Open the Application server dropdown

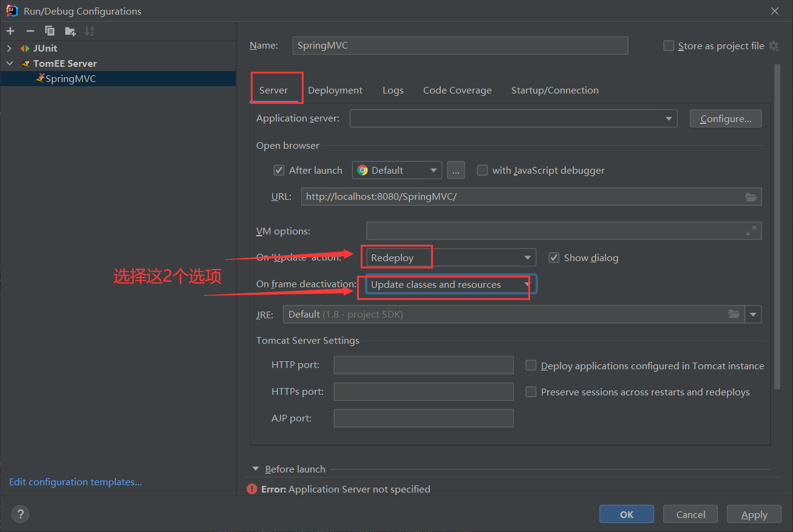click(x=513, y=118)
